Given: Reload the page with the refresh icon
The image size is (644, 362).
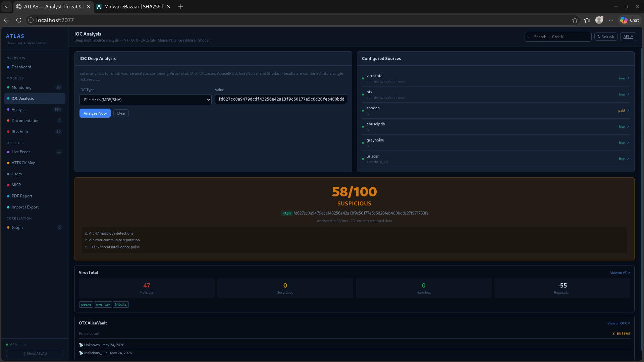Looking at the screenshot, I should tap(19, 20).
